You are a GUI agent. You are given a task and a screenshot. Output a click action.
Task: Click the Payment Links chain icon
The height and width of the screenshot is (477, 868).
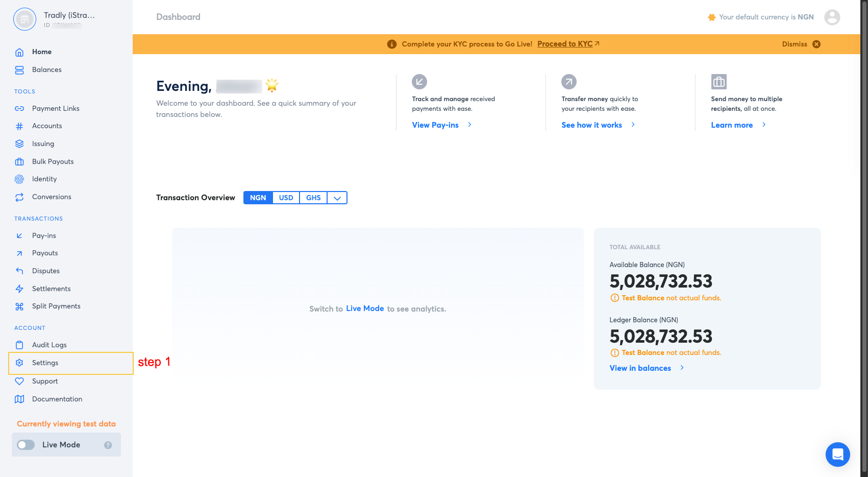click(x=19, y=109)
